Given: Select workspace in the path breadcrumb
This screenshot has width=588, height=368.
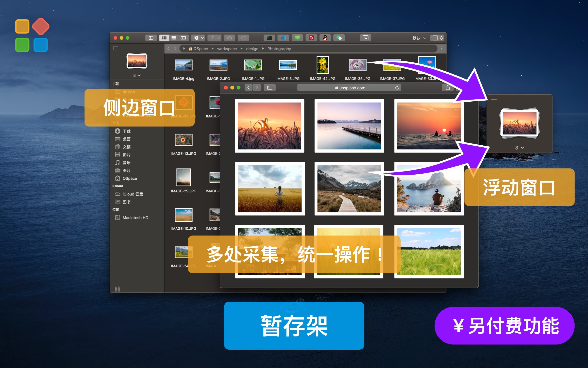Looking at the screenshot, I should pos(227,49).
